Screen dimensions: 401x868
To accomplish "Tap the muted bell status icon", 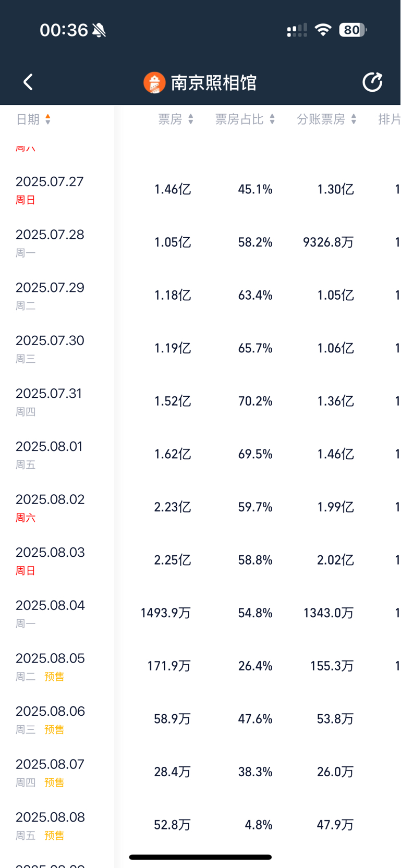I will click(99, 30).
